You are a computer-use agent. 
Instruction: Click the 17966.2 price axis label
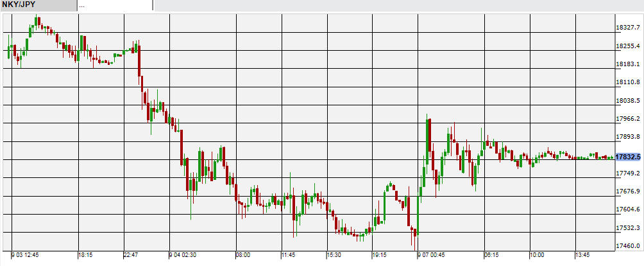pyautogui.click(x=628, y=119)
